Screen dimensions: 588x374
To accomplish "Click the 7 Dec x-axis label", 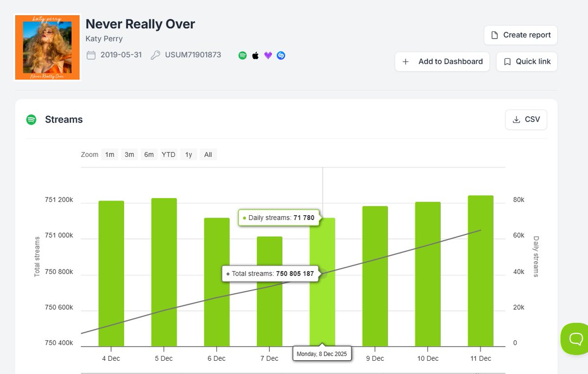I will [x=269, y=358].
